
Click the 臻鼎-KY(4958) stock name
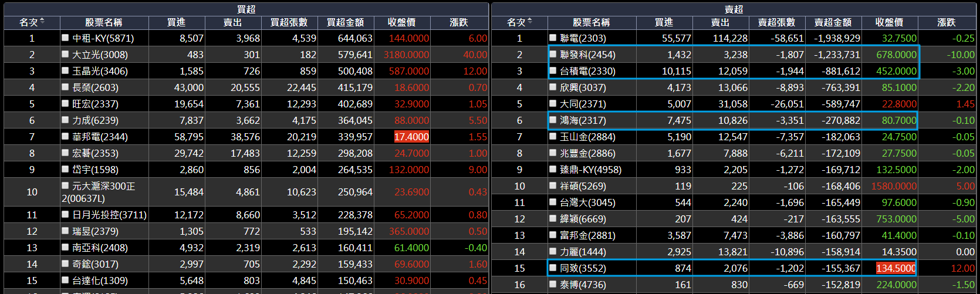click(590, 170)
